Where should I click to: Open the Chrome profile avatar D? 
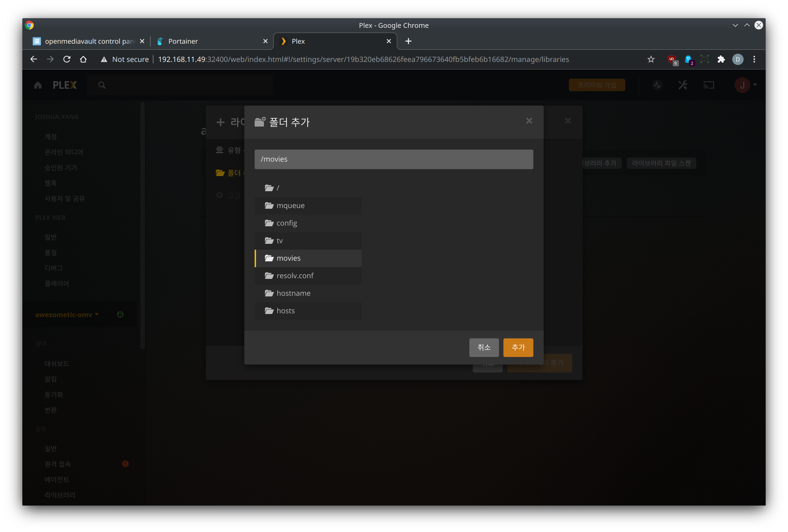[737, 59]
